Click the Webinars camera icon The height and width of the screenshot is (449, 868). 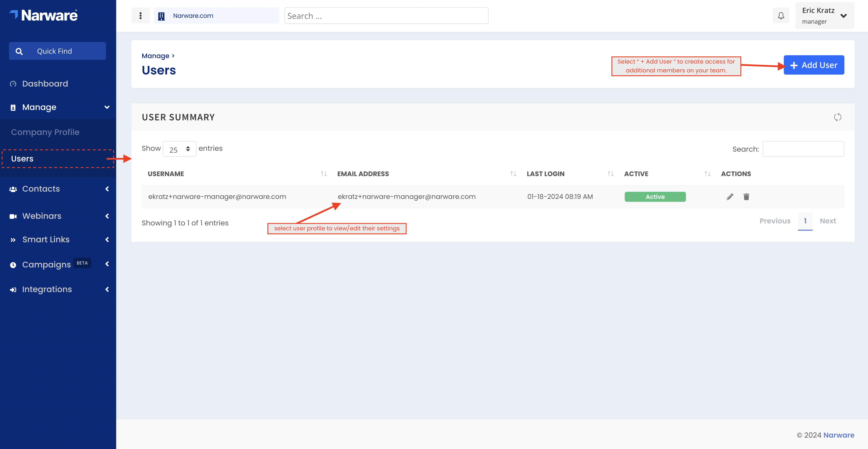[13, 216]
